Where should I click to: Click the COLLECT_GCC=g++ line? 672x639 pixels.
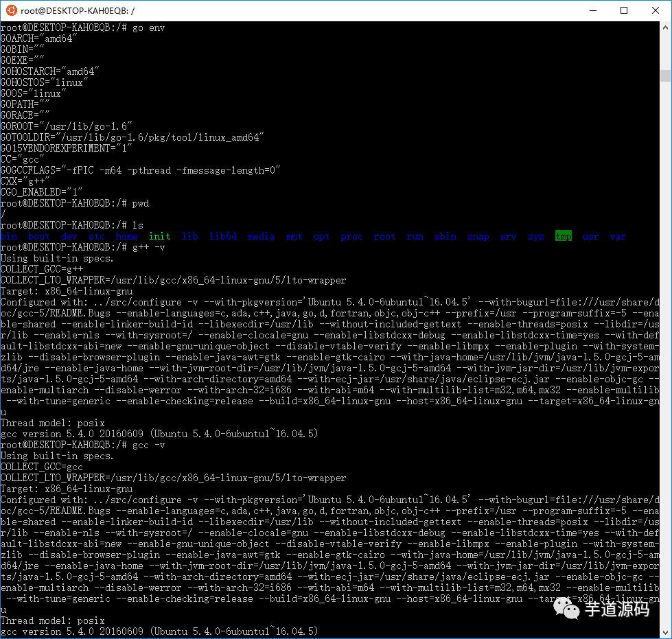point(42,269)
